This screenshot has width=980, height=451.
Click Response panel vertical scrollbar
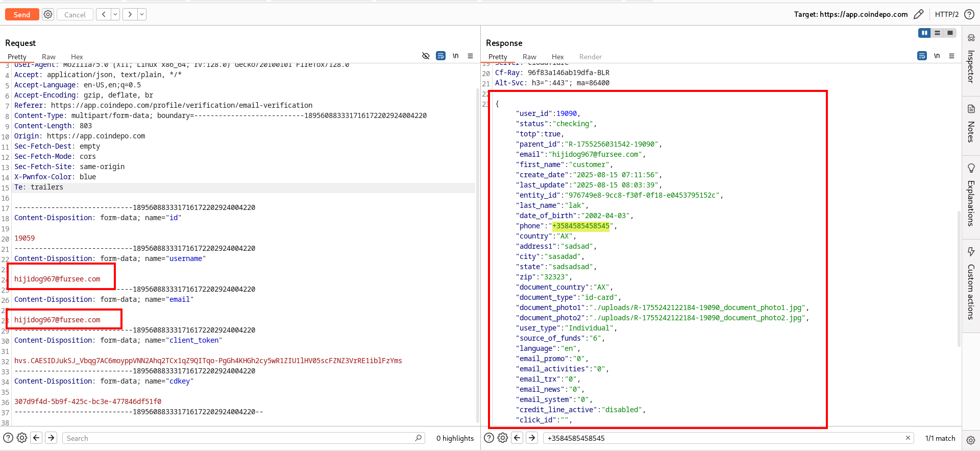[959, 278]
